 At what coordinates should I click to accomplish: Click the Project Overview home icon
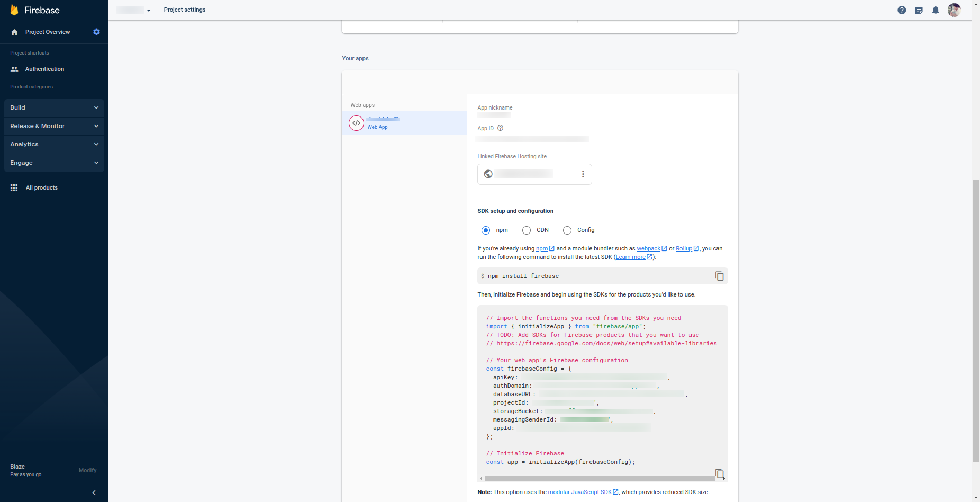14,32
